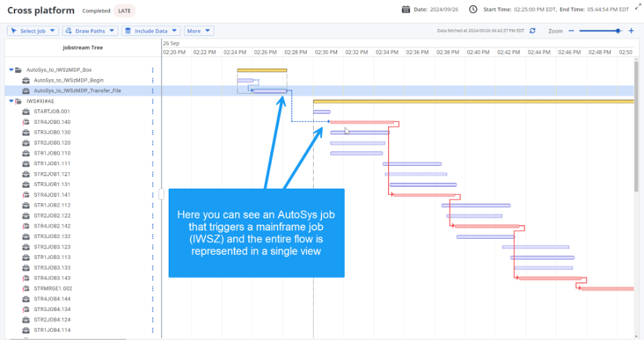Viewport: 644px width, 340px height.
Task: Click the LATE status badge
Action: pyautogui.click(x=125, y=11)
